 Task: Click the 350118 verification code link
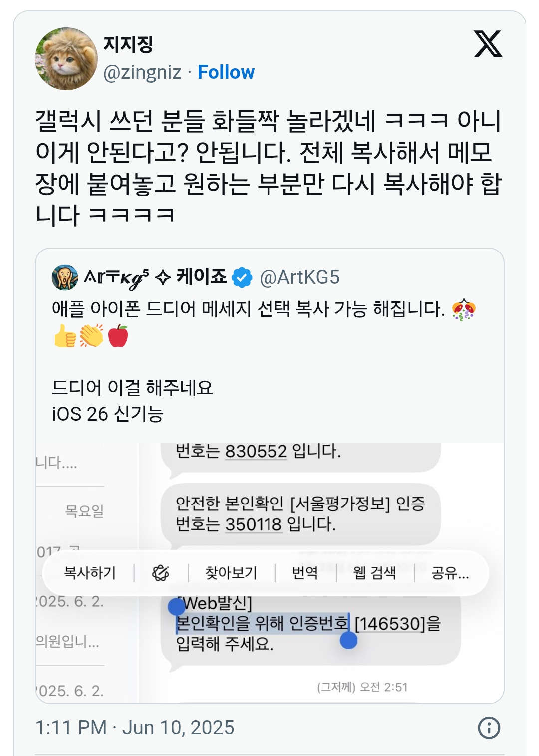coord(254,524)
